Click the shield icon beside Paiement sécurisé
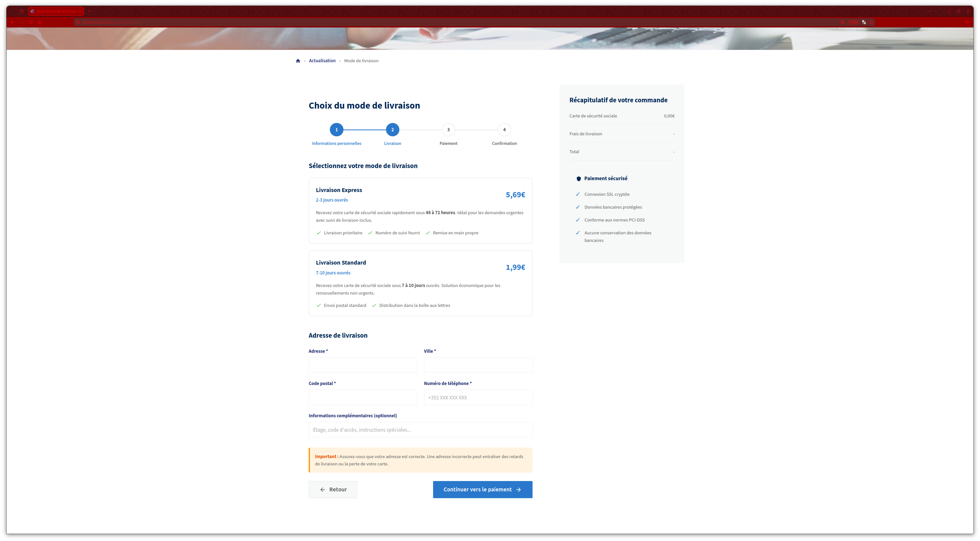This screenshot has height=541, width=980. click(579, 179)
